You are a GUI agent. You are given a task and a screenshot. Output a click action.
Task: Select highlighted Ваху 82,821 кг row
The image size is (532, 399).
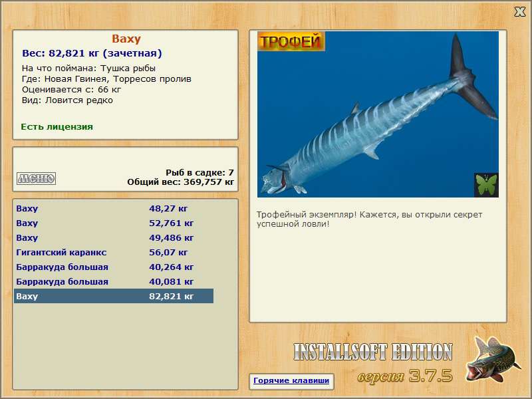click(x=114, y=296)
